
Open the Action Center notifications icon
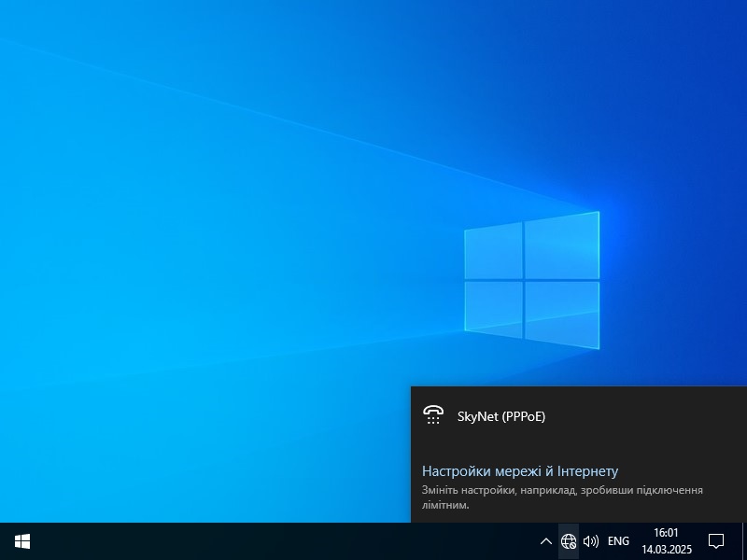click(716, 541)
